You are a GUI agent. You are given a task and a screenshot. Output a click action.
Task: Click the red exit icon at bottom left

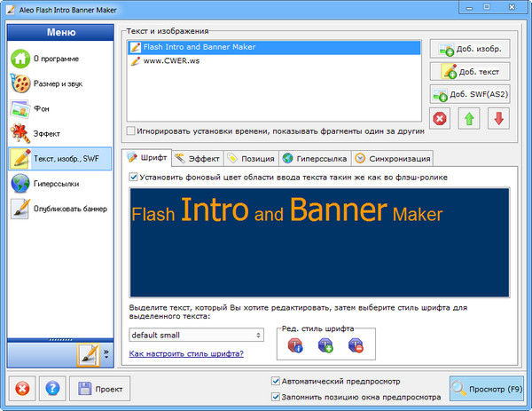tap(22, 388)
